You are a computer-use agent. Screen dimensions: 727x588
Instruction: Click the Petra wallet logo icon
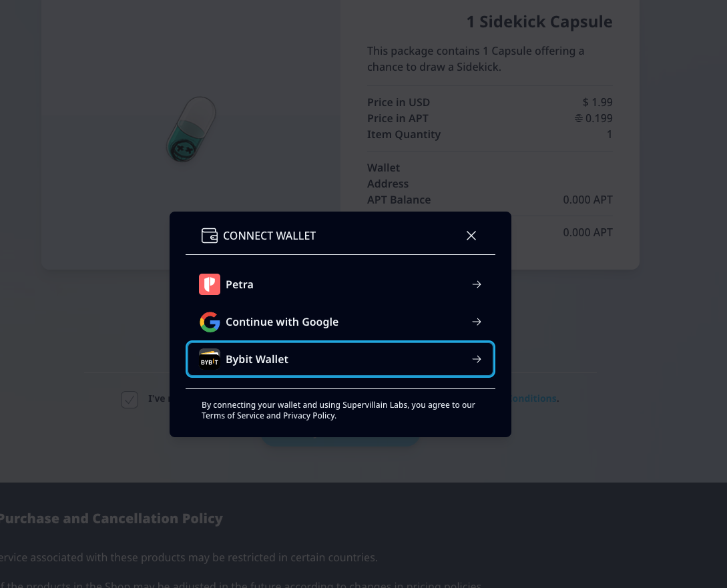point(210,284)
